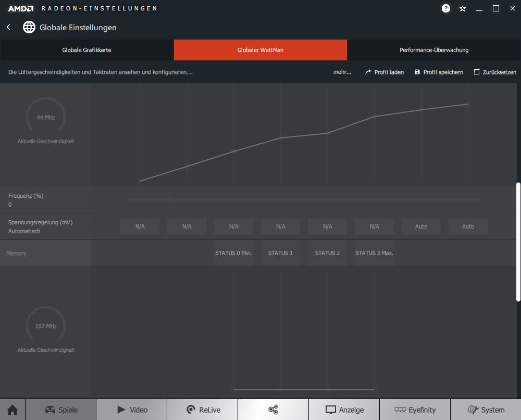Click fifth N/A voltage field
This screenshot has height=420, width=521.
pyautogui.click(x=327, y=226)
